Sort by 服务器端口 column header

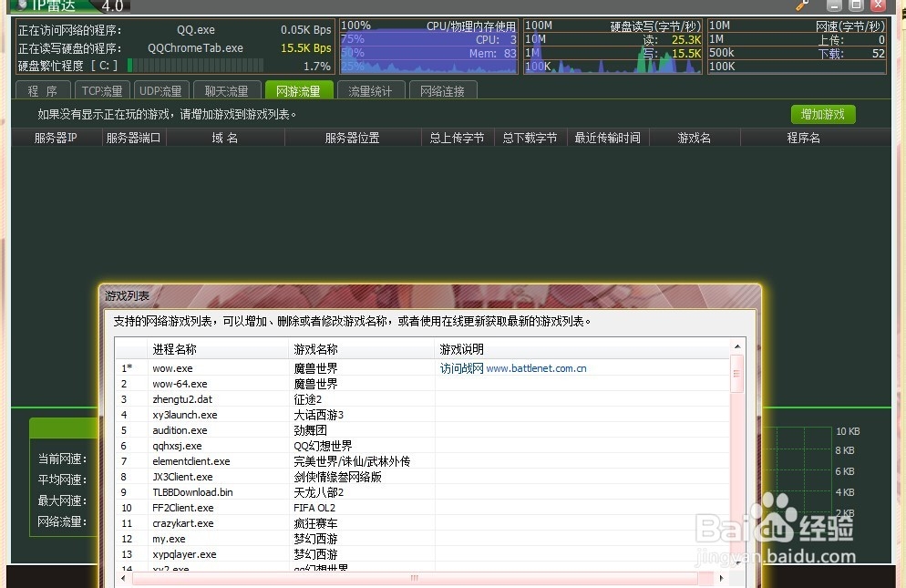point(133,138)
